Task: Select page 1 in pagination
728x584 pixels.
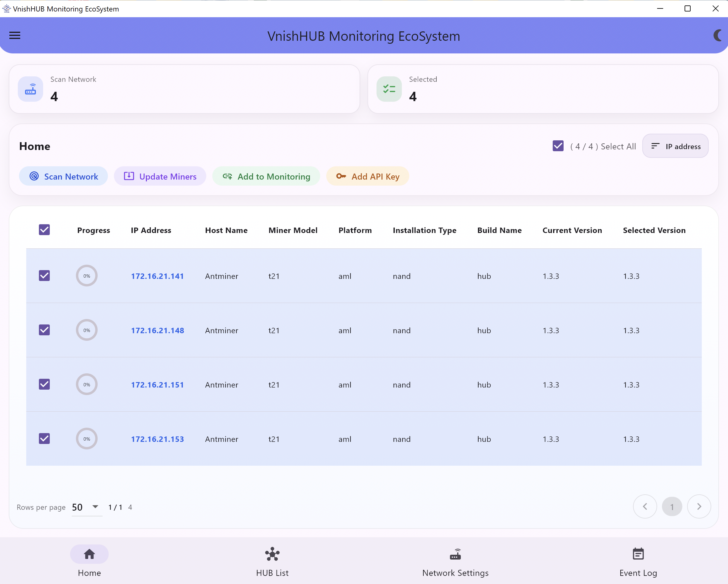Action: click(x=672, y=507)
